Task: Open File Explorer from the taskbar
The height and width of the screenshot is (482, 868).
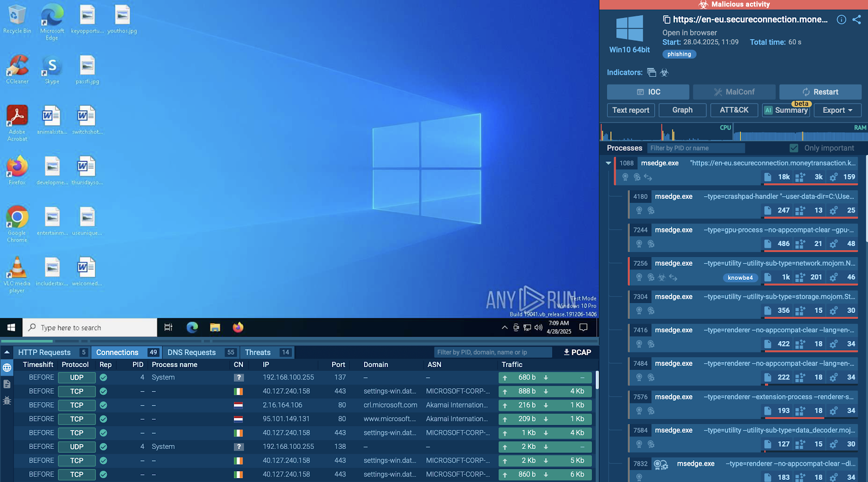Action: [x=215, y=327]
